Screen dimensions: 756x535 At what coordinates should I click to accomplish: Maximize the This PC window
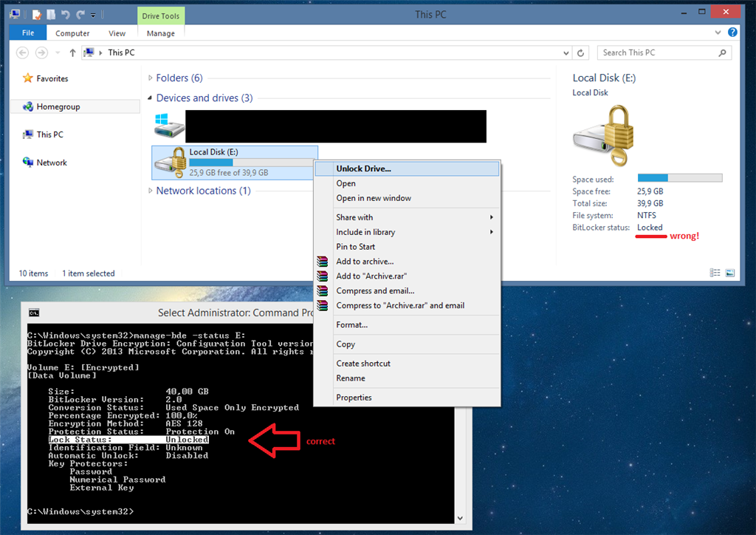tap(702, 12)
